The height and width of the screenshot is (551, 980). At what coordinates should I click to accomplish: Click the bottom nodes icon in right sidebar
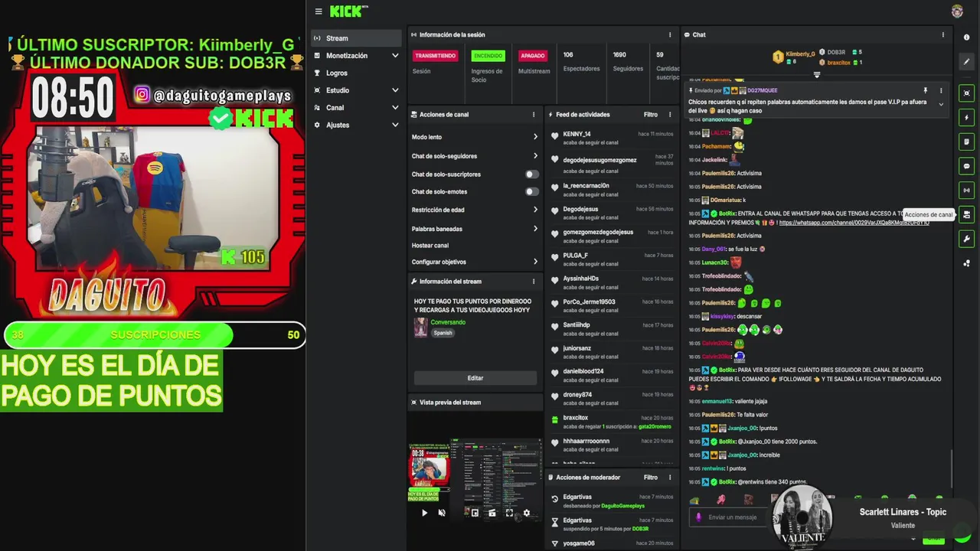(x=966, y=263)
